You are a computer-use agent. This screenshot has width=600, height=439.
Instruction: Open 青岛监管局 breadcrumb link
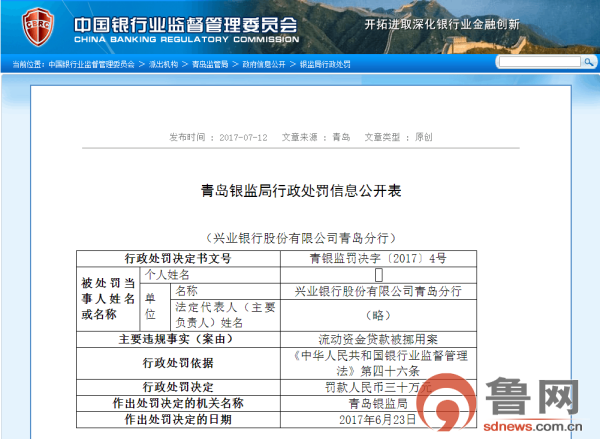click(210, 64)
